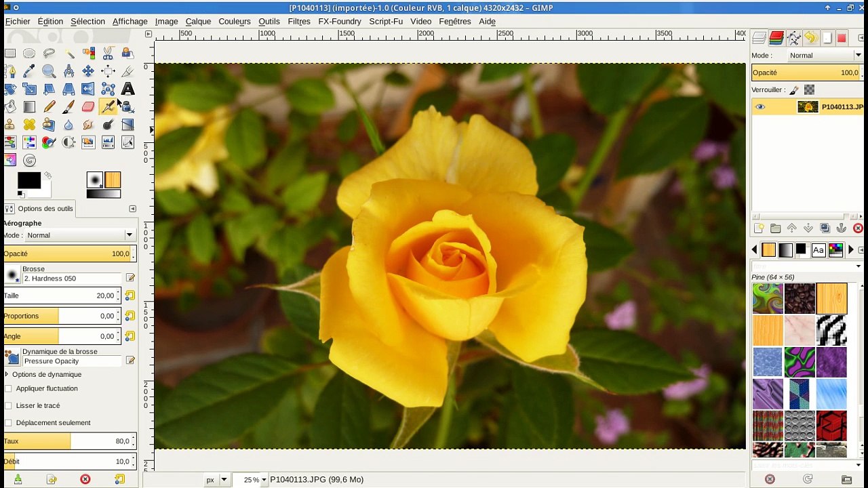Select the Blend gradient tool
The width and height of the screenshot is (868, 488).
29,106
